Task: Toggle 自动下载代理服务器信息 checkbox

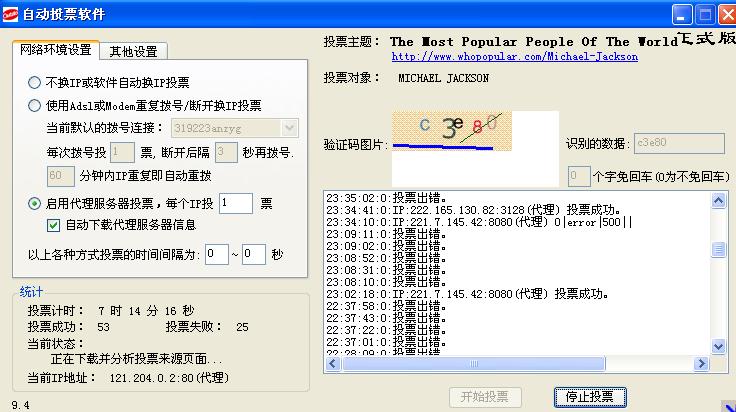Action: pos(54,225)
